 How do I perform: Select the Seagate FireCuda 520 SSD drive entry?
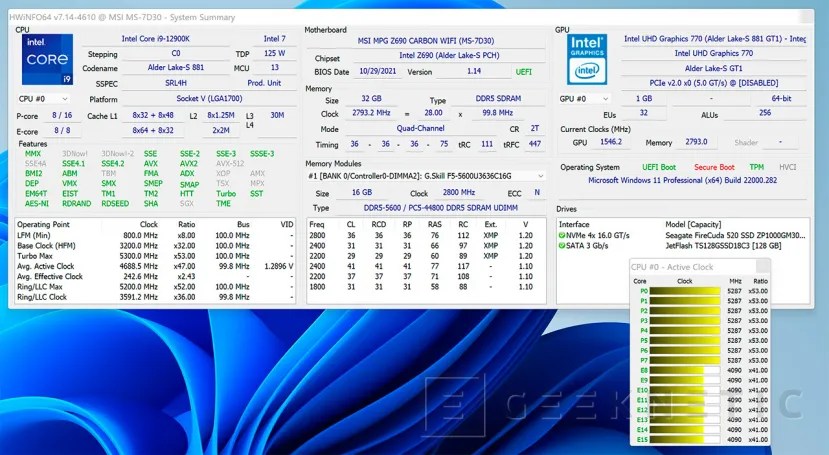pyautogui.click(x=683, y=236)
